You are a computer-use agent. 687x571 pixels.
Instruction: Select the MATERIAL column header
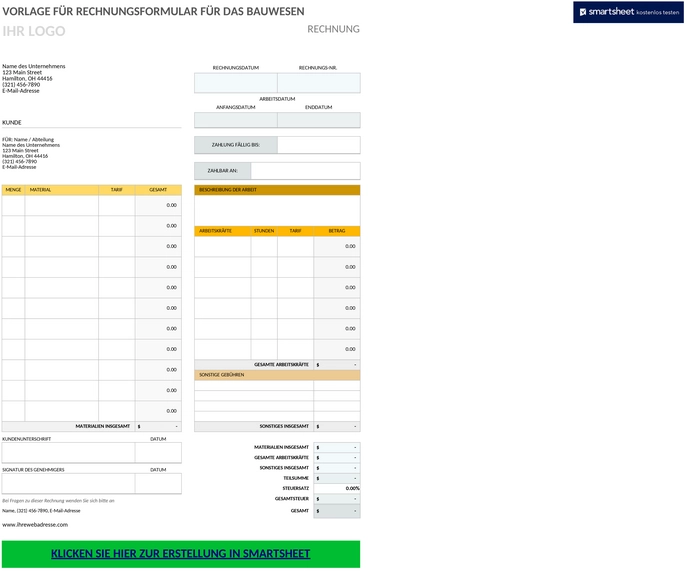click(x=62, y=190)
